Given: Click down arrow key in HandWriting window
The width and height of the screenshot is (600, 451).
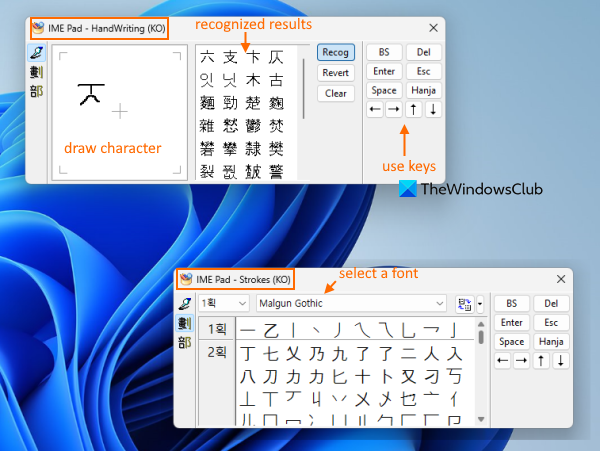Looking at the screenshot, I should coord(433,110).
